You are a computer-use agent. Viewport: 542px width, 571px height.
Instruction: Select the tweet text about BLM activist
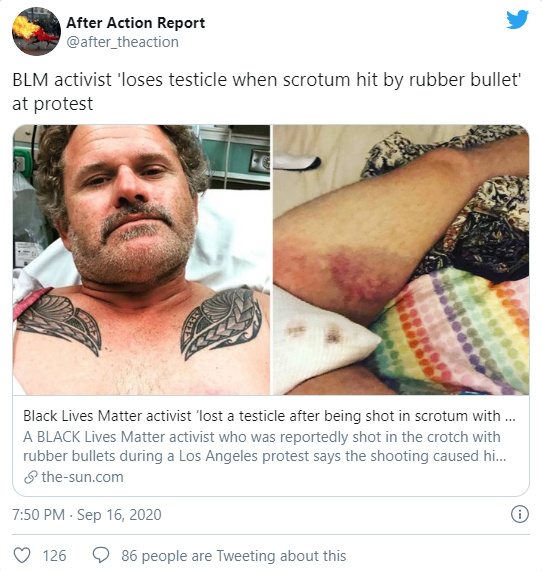(x=267, y=92)
